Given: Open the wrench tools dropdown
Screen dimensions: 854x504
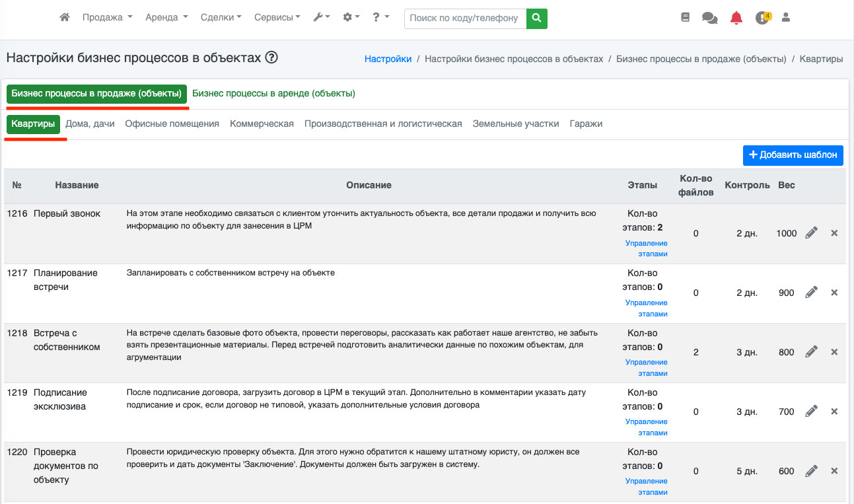Looking at the screenshot, I should [322, 18].
